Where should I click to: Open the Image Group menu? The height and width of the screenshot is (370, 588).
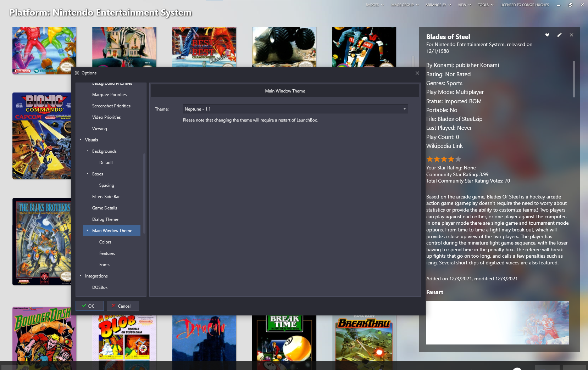pos(404,5)
